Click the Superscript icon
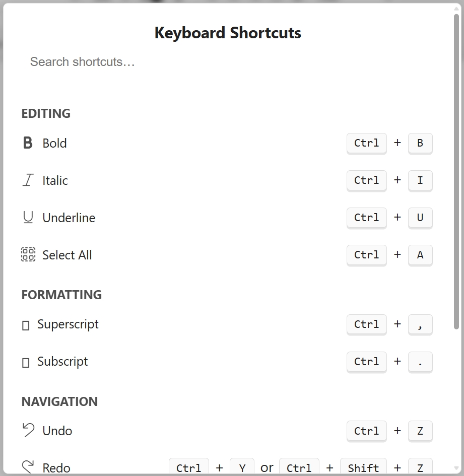 (x=26, y=325)
